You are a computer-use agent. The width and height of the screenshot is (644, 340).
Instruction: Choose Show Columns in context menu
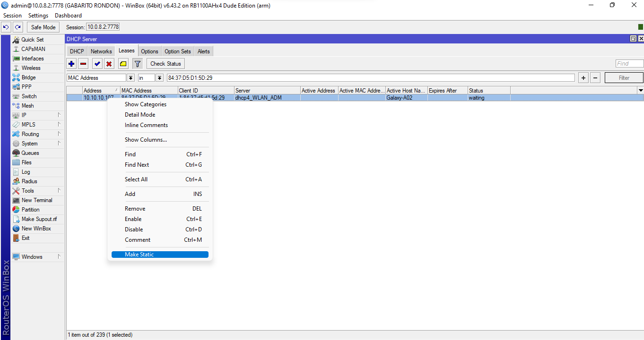(160, 140)
